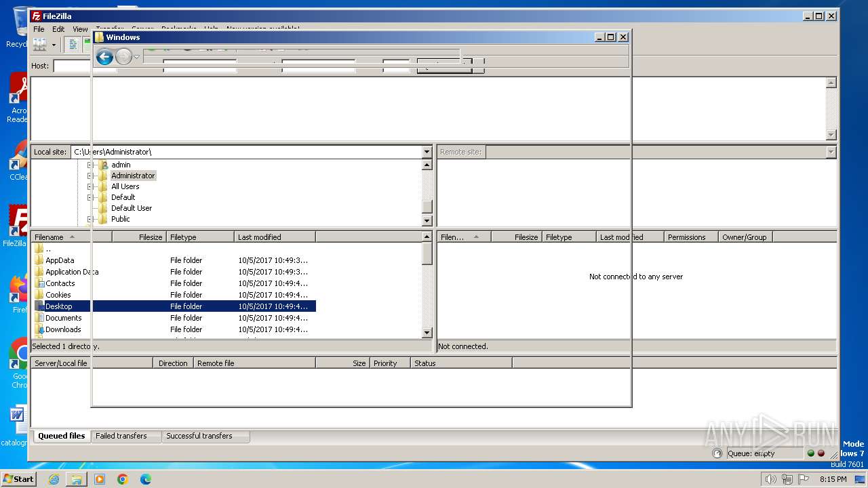
Task: Select the Application Data folder row
Action: pos(174,272)
